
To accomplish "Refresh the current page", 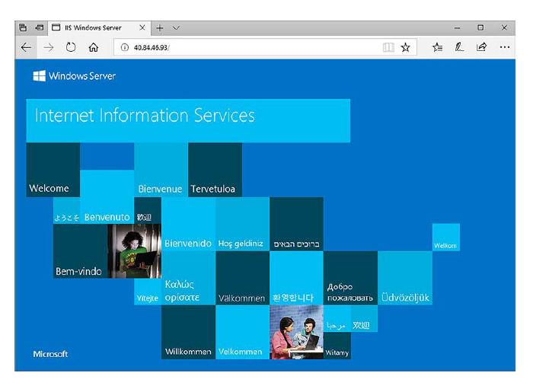I will point(71,47).
